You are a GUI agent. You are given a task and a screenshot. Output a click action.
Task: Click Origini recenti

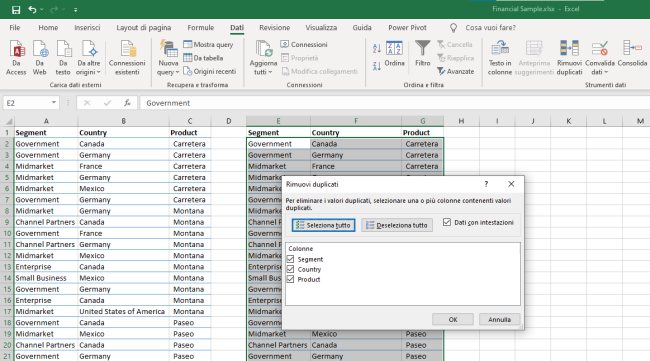point(210,71)
